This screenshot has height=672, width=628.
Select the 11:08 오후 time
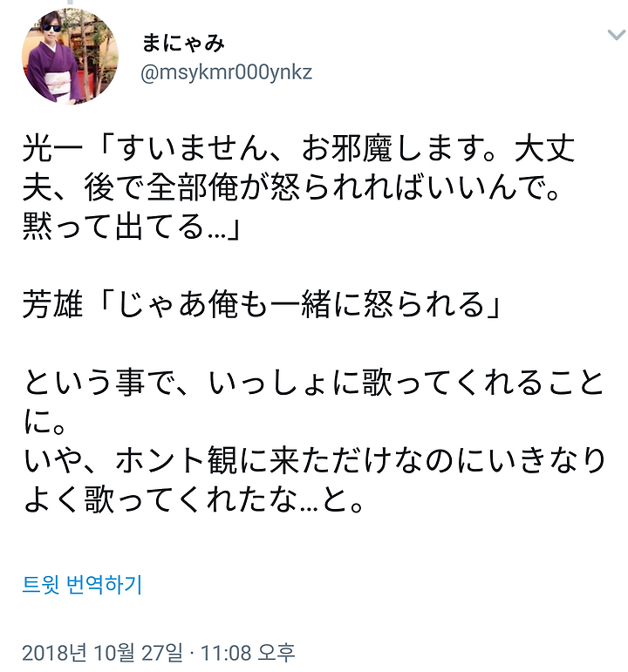coord(248,653)
